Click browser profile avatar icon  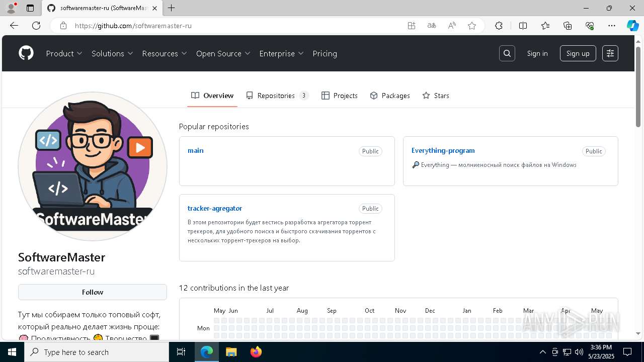[x=11, y=8]
